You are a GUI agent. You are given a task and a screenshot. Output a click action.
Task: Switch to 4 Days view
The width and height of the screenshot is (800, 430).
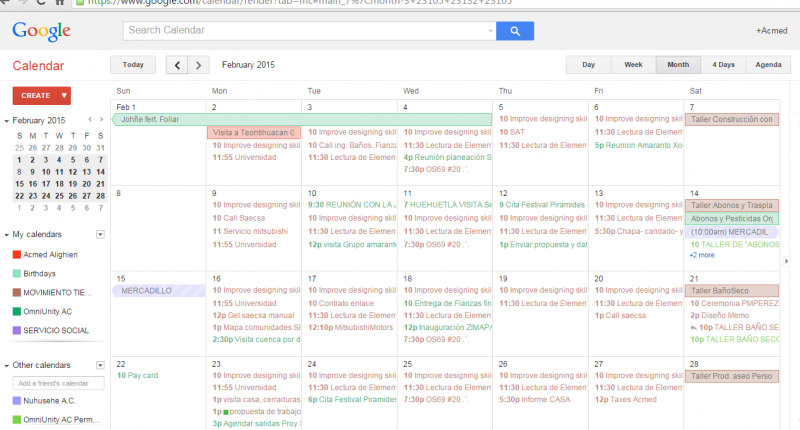pos(723,65)
